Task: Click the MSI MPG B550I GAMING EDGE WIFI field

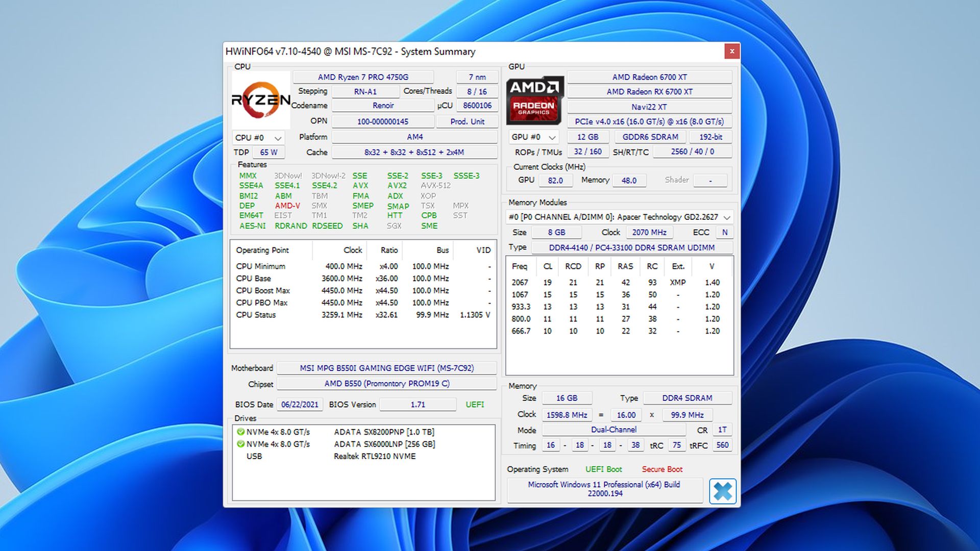Action: click(x=387, y=368)
